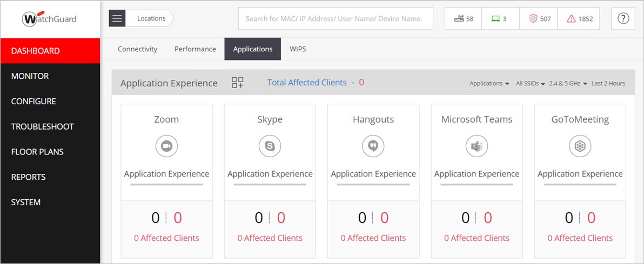
Task: Click the Microsoft Teams card title
Action: coord(477,119)
